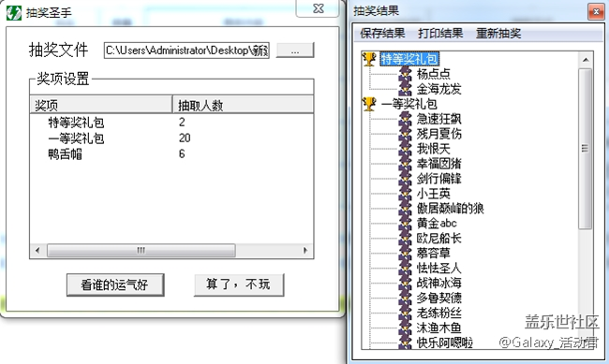Screen dimensions: 609x364
Task: Select winner 黄金abc in results tree
Action: [x=437, y=223]
